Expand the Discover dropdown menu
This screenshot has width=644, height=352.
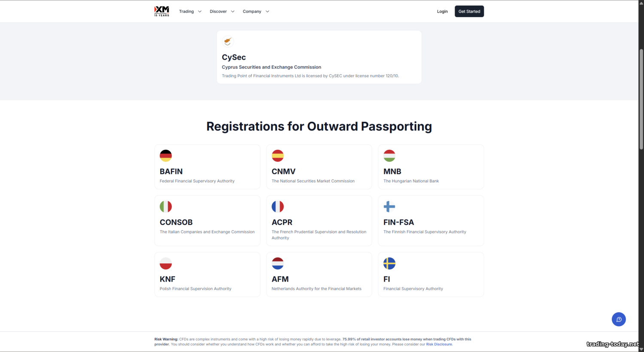coord(222,12)
